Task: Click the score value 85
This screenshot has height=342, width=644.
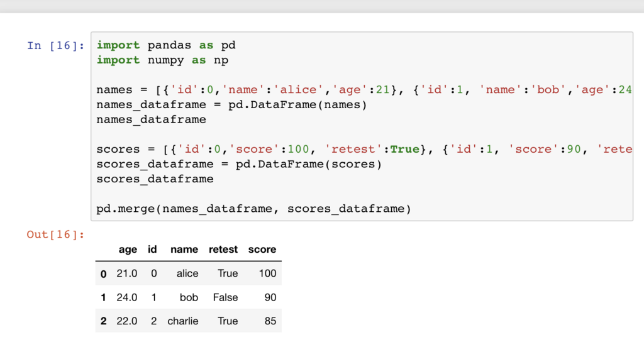Action: [270, 321]
